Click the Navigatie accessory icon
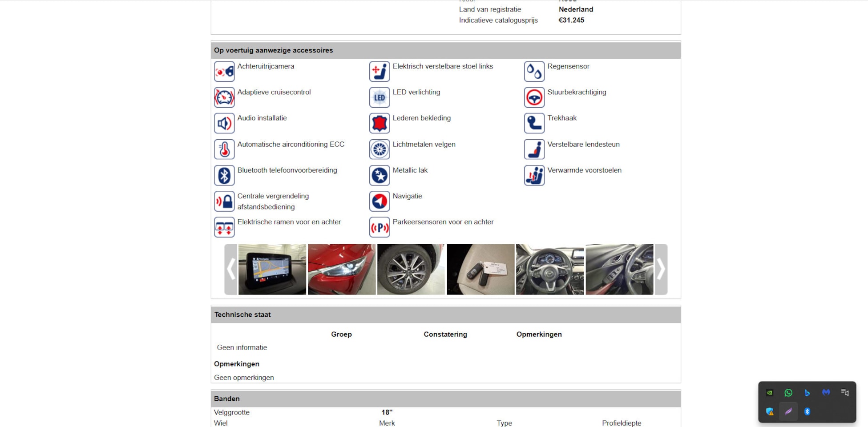This screenshot has width=868, height=427. (379, 201)
